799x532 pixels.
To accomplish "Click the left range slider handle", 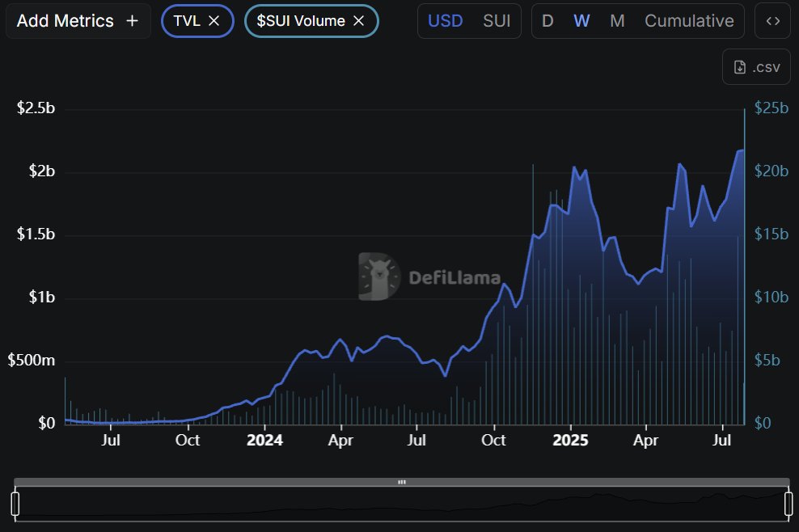I will 15,504.
